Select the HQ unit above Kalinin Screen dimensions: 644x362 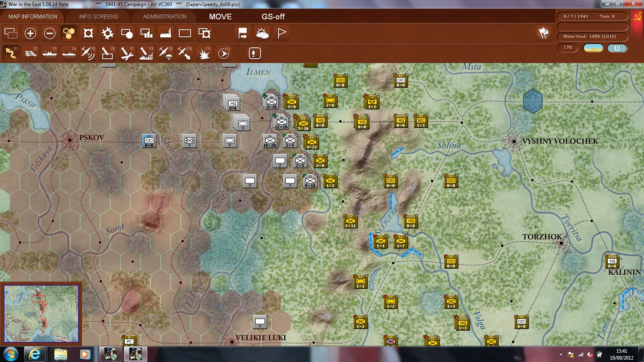[612, 262]
